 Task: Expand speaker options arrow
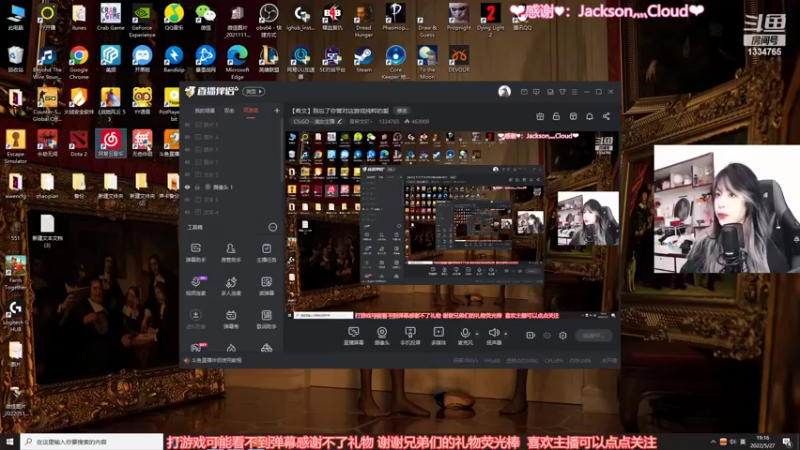pyautogui.click(x=506, y=334)
